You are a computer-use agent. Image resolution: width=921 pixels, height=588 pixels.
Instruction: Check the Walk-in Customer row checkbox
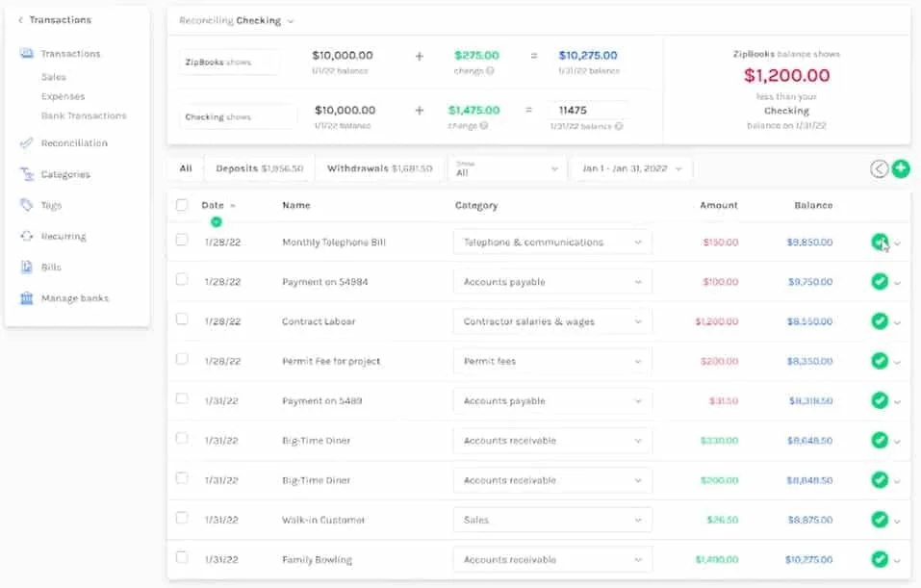(x=182, y=518)
